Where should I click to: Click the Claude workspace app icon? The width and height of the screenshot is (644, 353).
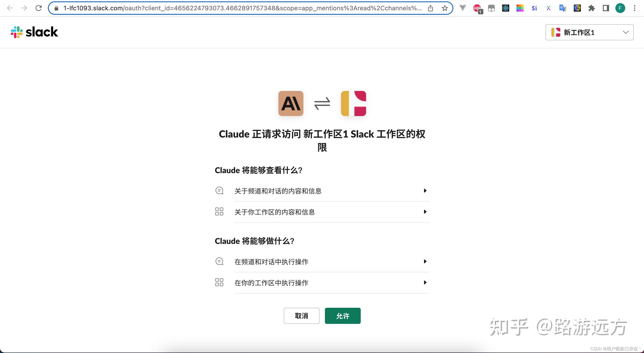click(x=353, y=103)
